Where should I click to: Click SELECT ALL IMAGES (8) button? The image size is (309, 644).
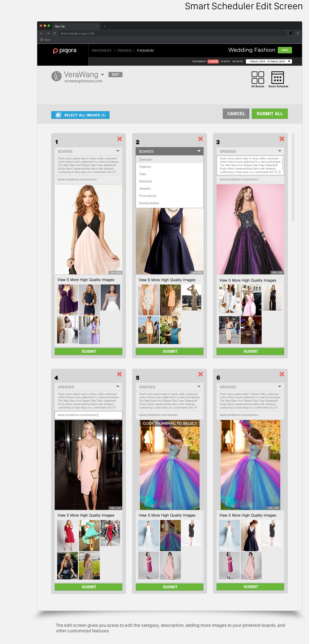tap(80, 115)
